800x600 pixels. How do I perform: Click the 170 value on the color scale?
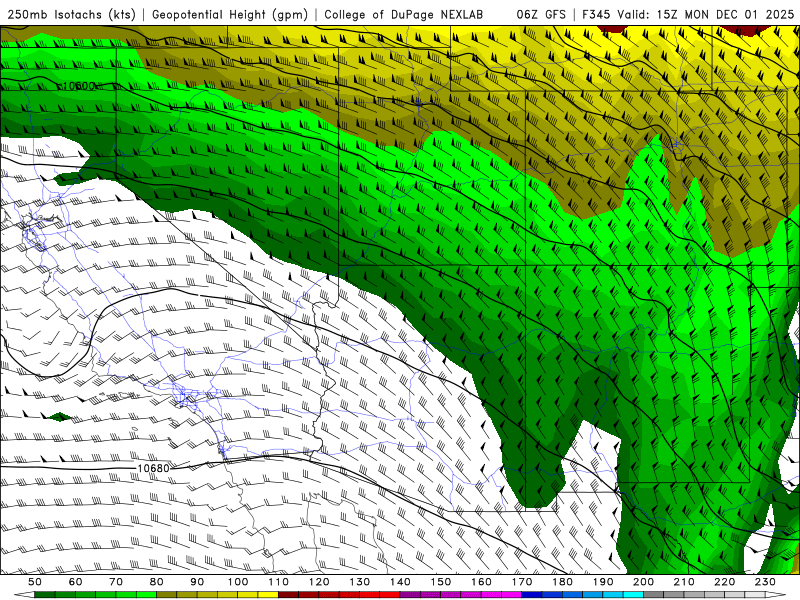pos(521,582)
